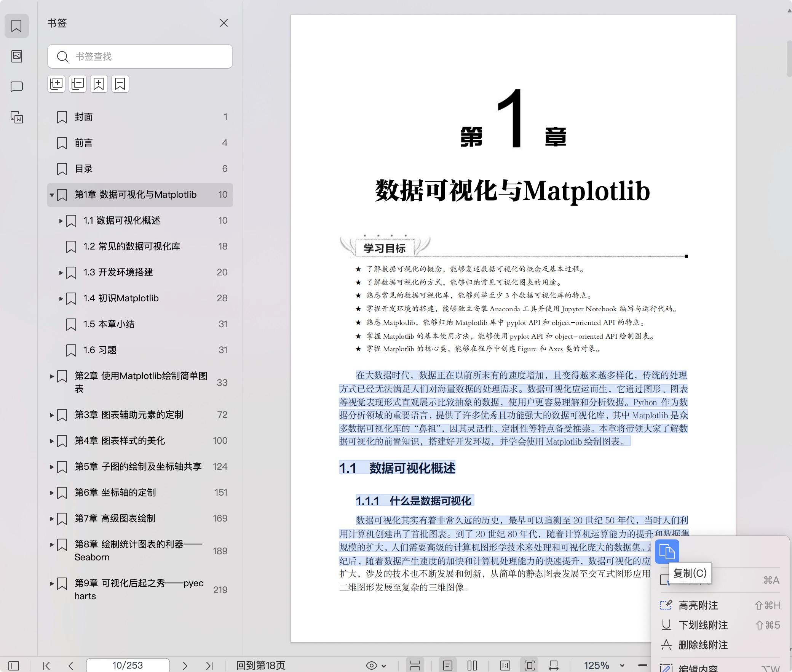This screenshot has height=672, width=792.
Task: Click the 回到第18页 link
Action: [x=260, y=666]
